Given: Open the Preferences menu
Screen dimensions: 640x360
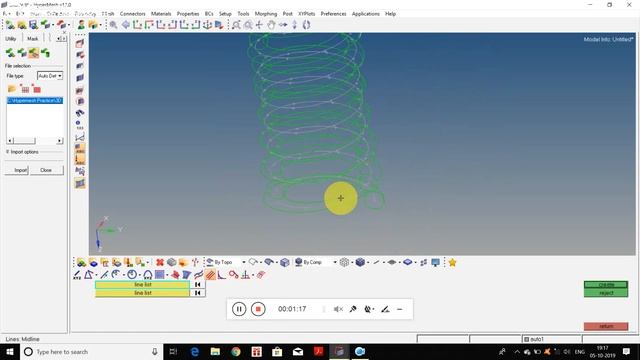Looking at the screenshot, I should tap(333, 14).
